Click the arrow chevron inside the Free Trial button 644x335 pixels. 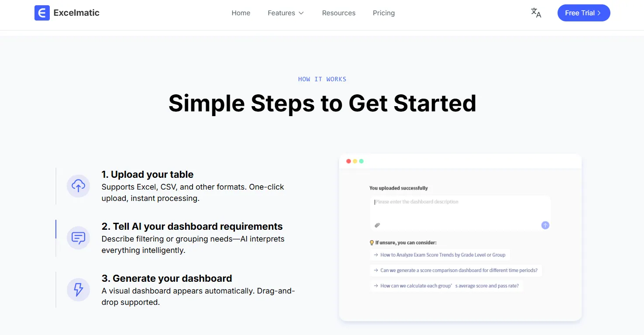coord(599,13)
